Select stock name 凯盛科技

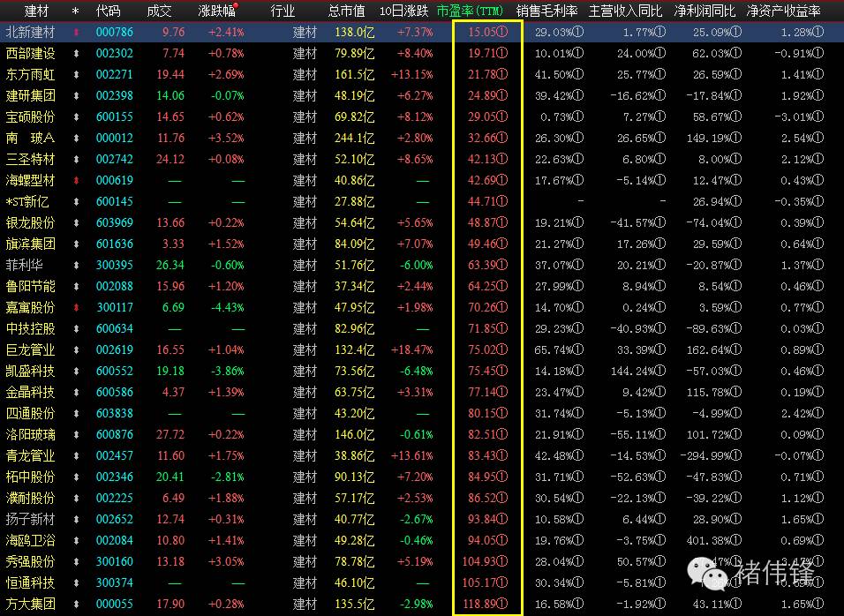(31, 372)
